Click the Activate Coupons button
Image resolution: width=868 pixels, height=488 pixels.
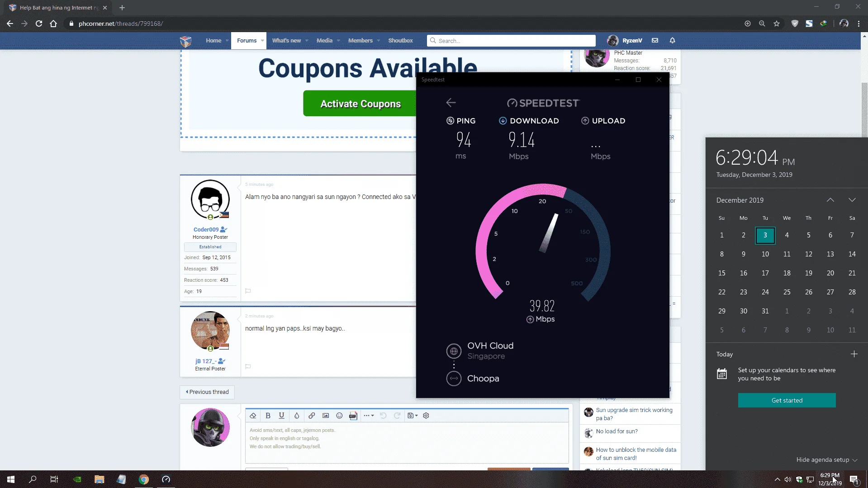[x=360, y=104]
